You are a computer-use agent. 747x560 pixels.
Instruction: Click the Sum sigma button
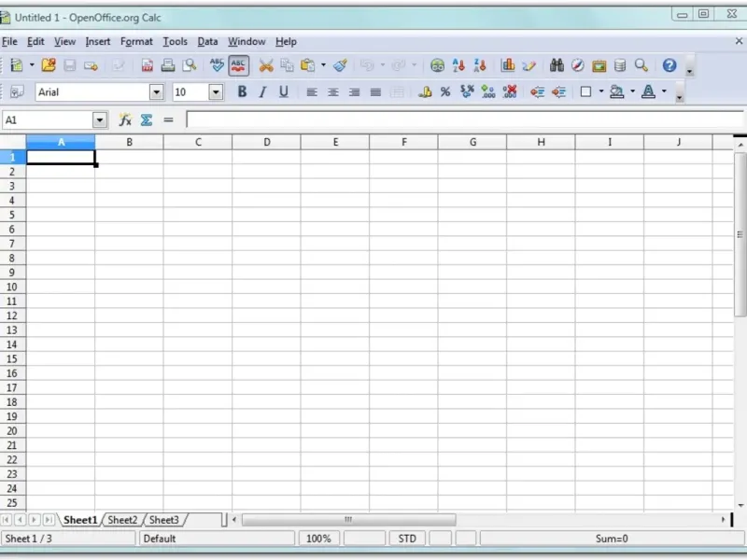(x=147, y=120)
